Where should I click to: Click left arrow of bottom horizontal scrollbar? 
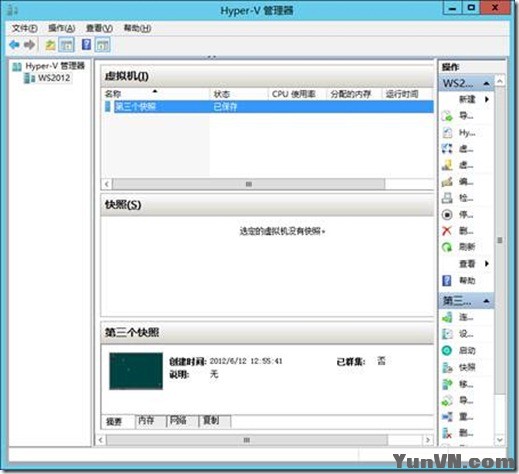pyautogui.click(x=101, y=440)
